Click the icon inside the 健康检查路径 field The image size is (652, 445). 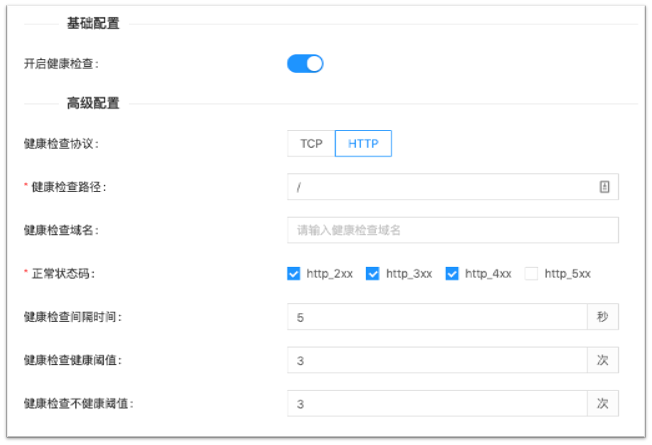pyautogui.click(x=604, y=187)
